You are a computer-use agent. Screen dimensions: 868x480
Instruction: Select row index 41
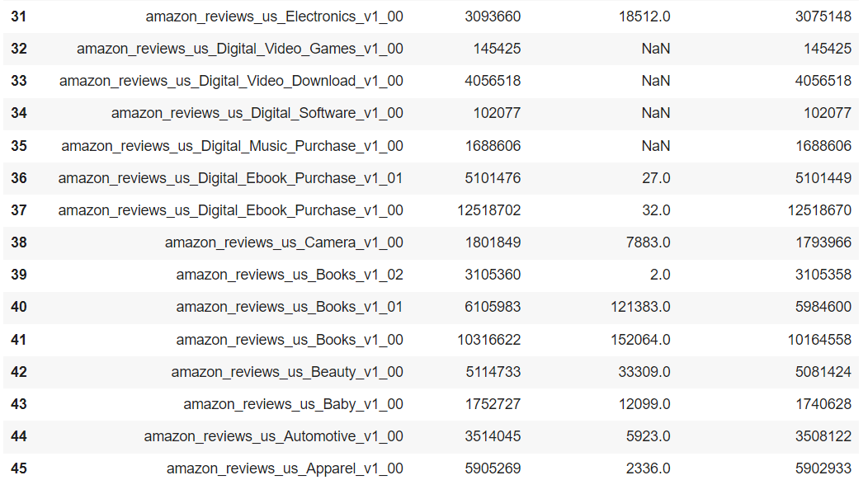coord(19,340)
